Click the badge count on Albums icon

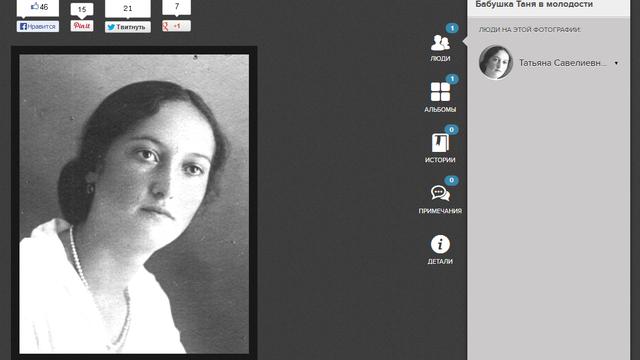click(x=452, y=79)
